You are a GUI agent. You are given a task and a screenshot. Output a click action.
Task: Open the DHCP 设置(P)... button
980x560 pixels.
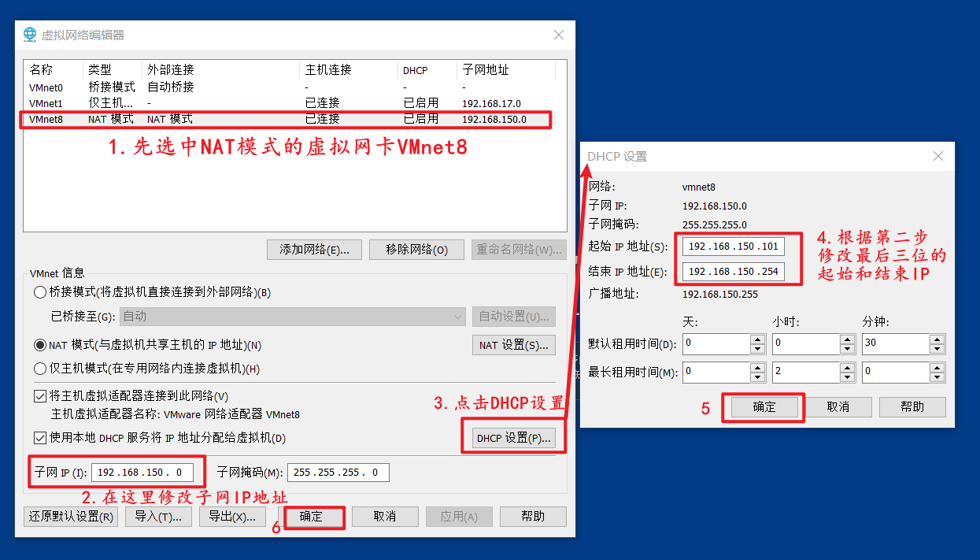pyautogui.click(x=514, y=438)
